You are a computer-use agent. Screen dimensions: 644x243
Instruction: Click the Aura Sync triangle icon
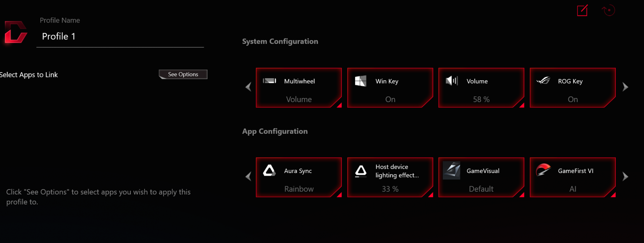[x=269, y=170]
